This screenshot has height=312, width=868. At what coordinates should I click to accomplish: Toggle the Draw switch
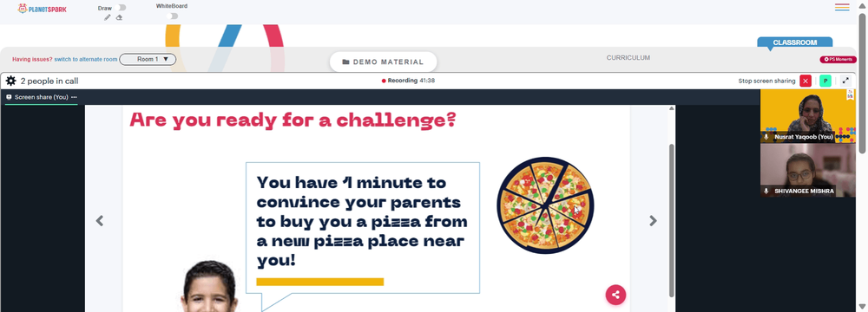122,8
